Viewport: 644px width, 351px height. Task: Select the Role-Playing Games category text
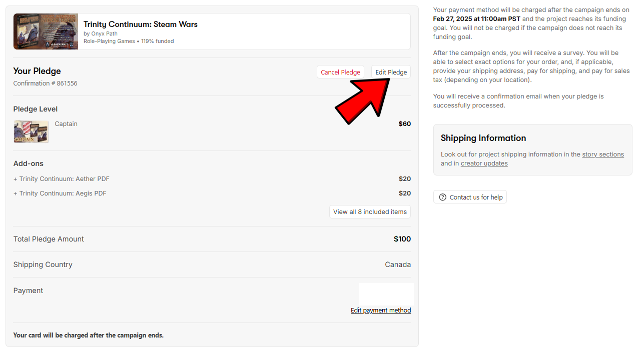click(x=109, y=41)
